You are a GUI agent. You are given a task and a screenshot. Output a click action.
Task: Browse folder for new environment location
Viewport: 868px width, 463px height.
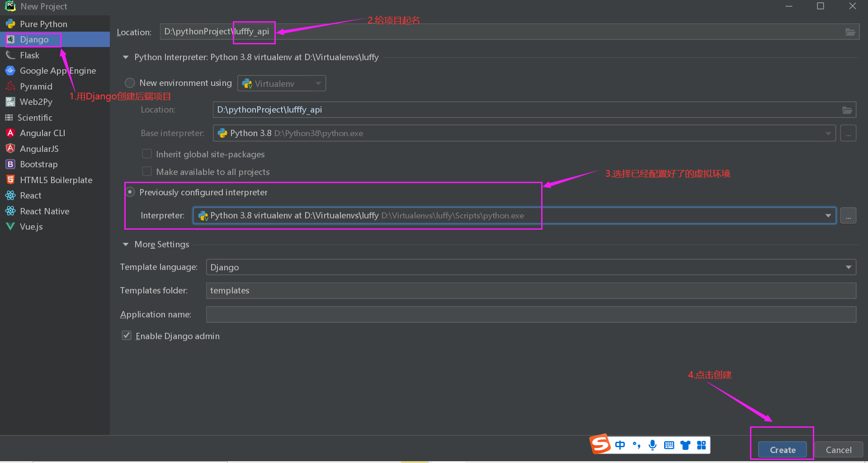click(x=847, y=110)
